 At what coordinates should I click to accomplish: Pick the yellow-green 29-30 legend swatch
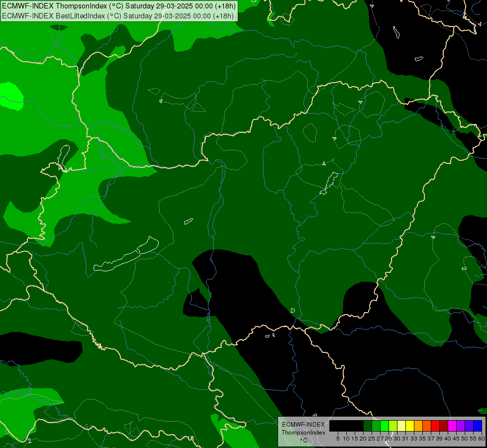[x=393, y=426]
